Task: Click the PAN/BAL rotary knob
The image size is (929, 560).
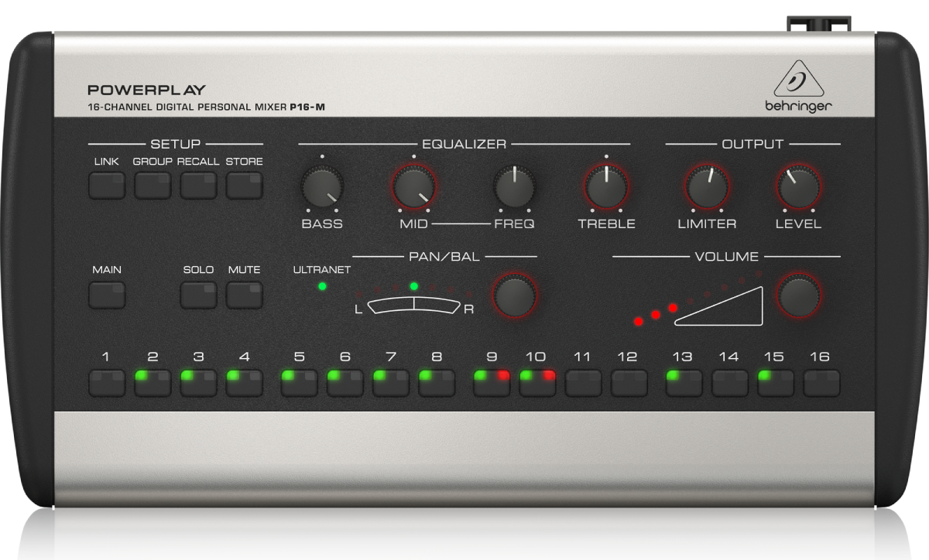Action: [516, 295]
